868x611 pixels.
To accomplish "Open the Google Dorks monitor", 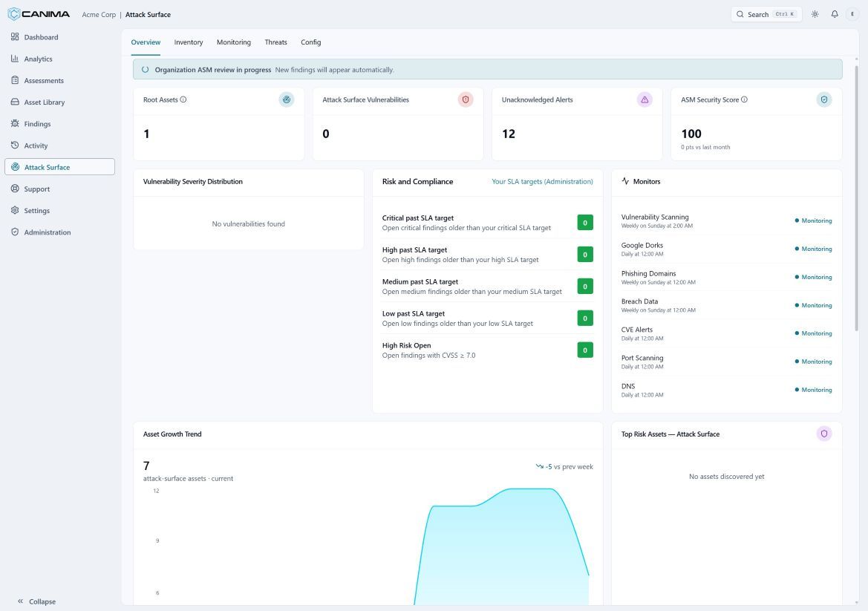I will pos(726,249).
